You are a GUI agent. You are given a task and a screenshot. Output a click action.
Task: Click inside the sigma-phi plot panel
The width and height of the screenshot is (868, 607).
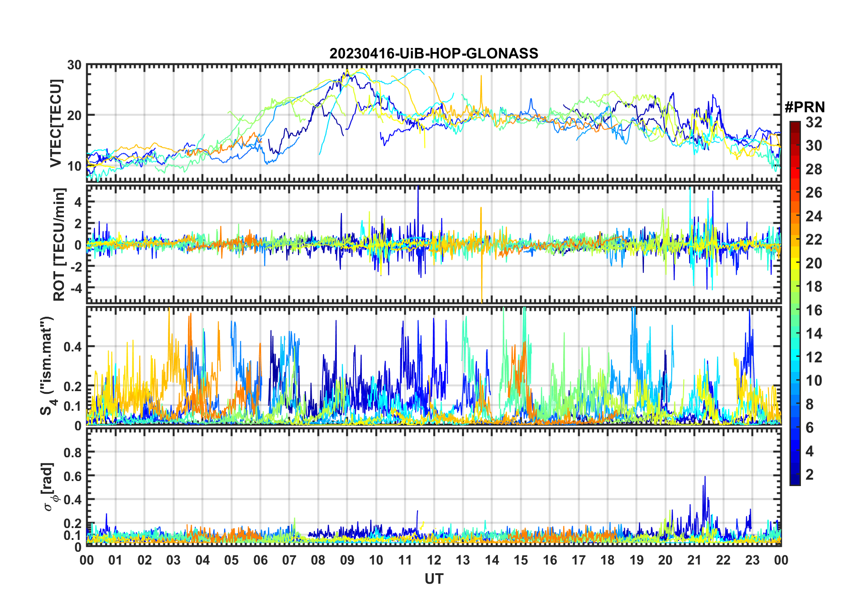point(434,487)
